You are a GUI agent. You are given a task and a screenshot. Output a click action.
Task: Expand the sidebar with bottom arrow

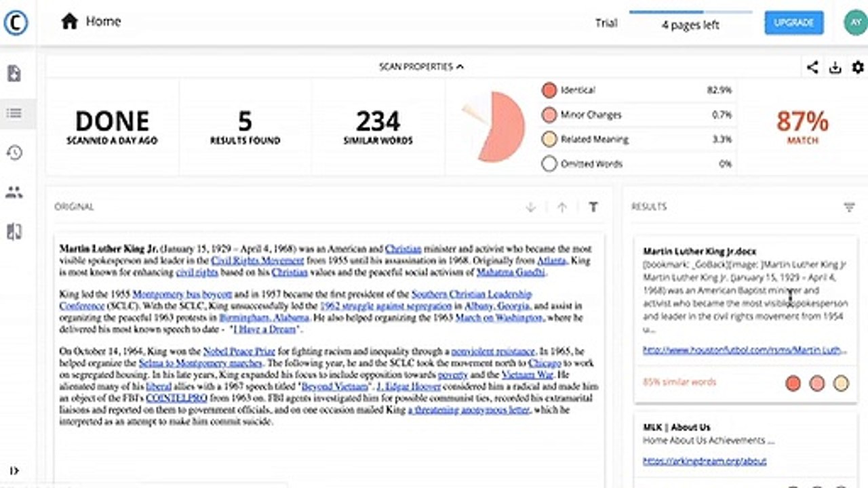14,471
